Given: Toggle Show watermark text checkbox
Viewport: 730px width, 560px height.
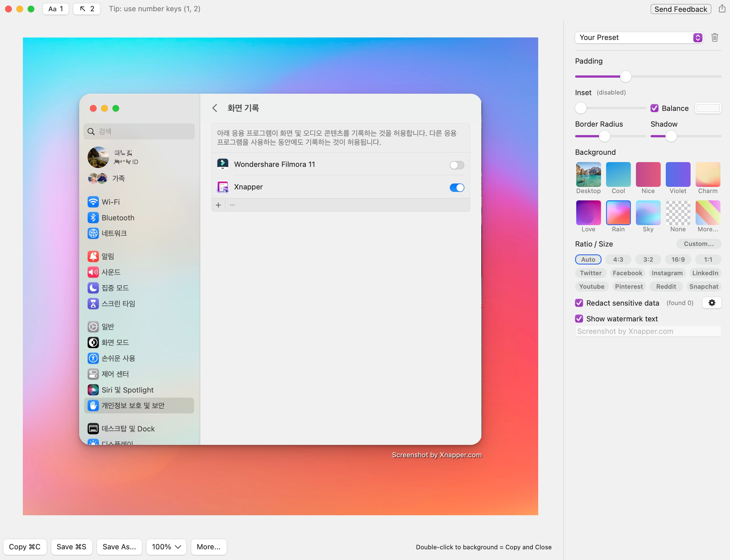Looking at the screenshot, I should tap(579, 319).
